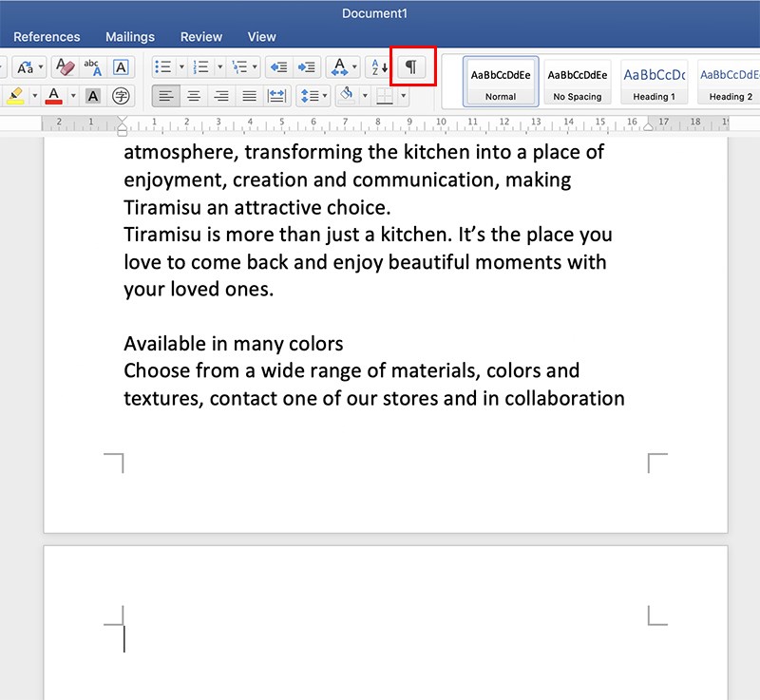The image size is (760, 700).
Task: Expand the multilevel list dropdown
Action: [255, 66]
